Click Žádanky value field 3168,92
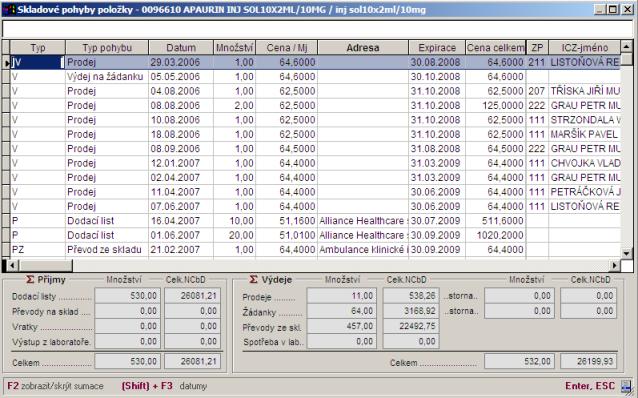The width and height of the screenshot is (638, 398). (411, 311)
